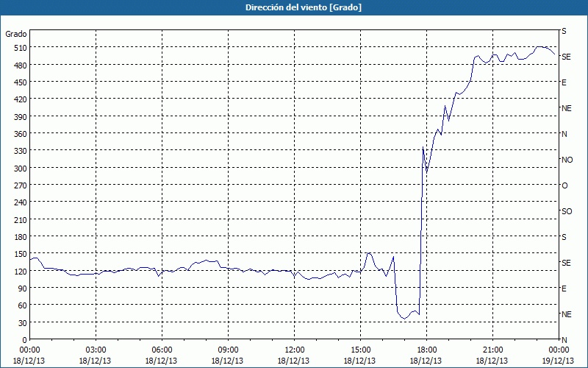Click the chart title "Dirección del viento [Grado]"
This screenshot has height=368, width=588.
coord(304,7)
